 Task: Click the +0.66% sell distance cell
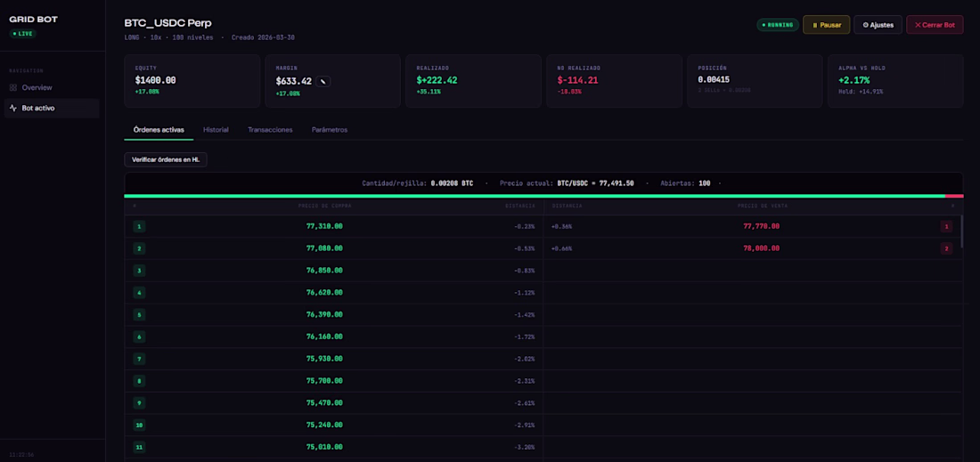(x=561, y=248)
